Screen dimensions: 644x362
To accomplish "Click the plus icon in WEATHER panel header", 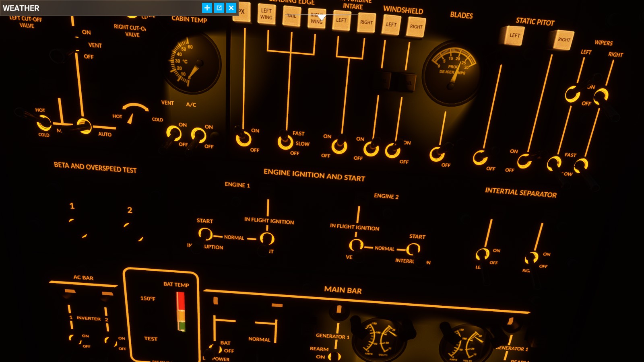I will click(207, 8).
